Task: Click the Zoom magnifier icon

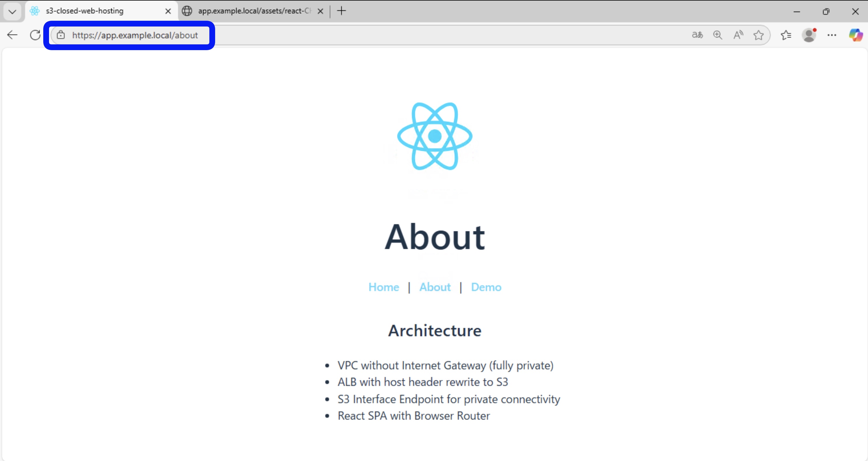Action: [718, 35]
